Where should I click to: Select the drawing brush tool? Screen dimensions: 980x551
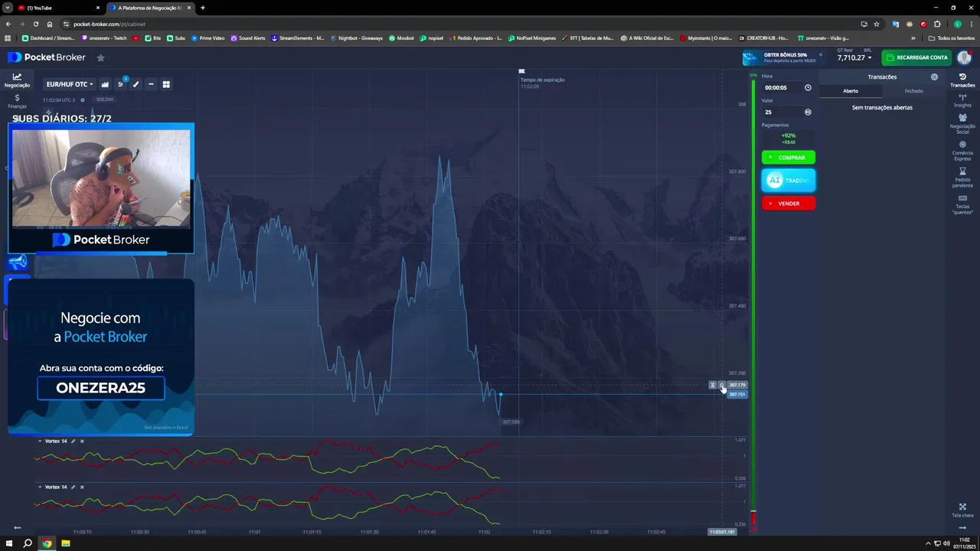tap(136, 84)
